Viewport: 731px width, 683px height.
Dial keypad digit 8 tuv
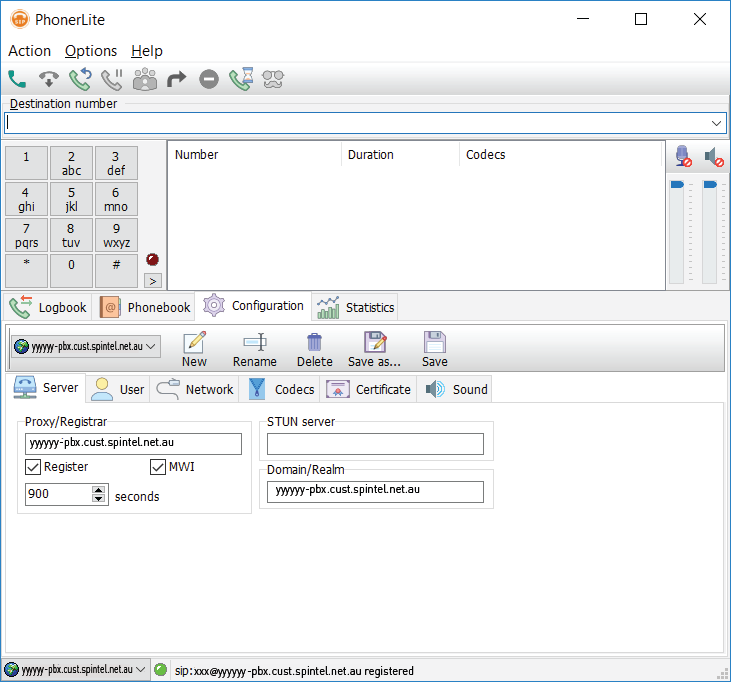click(71, 235)
